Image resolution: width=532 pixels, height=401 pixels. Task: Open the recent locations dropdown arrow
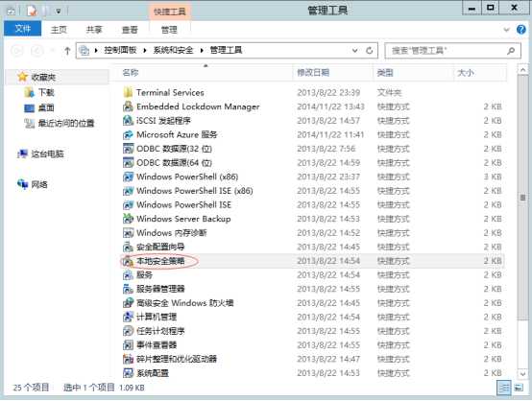pos(53,51)
